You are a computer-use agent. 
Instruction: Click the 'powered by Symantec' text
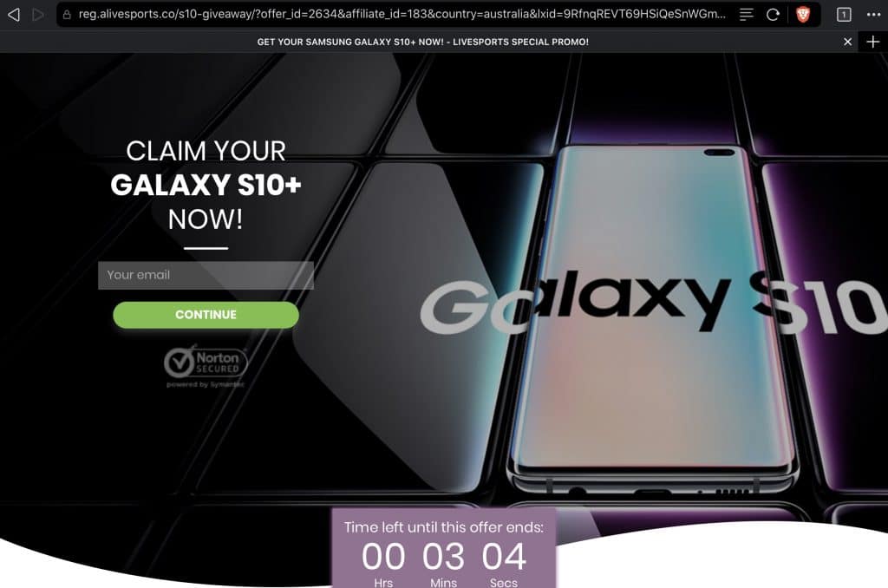click(205, 385)
